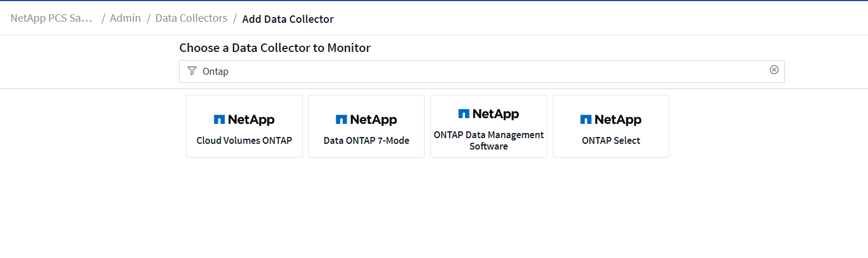This screenshot has height=258, width=868.
Task: Clear the Ontap filter text
Action: point(774,70)
